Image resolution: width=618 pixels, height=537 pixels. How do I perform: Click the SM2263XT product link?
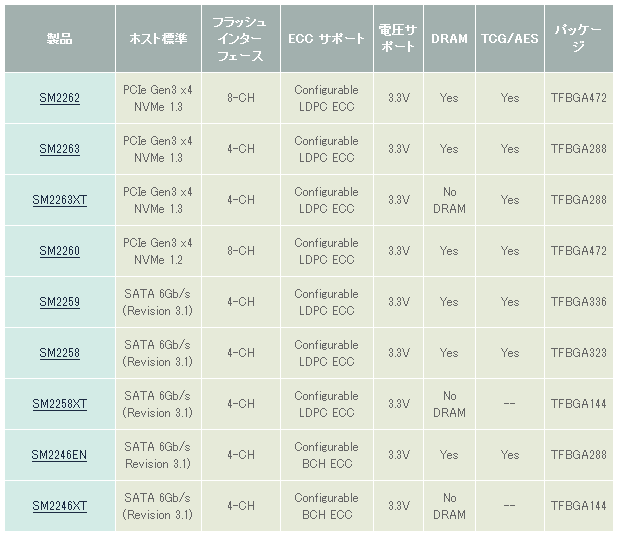tap(59, 200)
